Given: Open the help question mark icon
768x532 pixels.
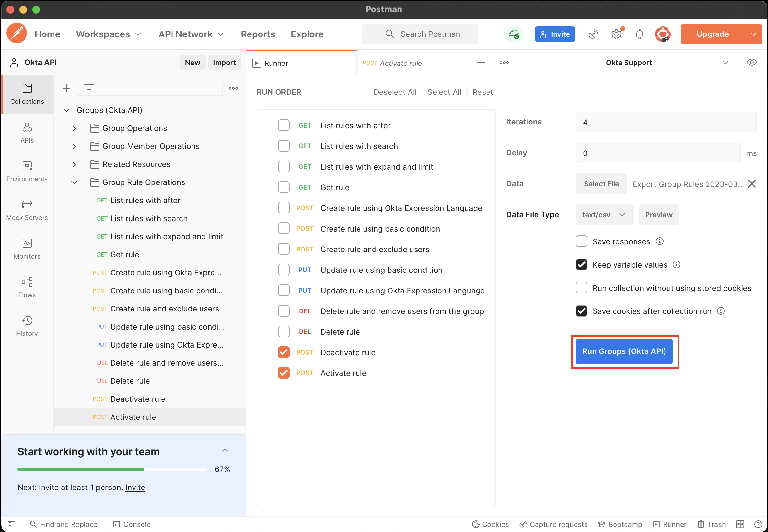Looking at the screenshot, I should coord(758,524).
